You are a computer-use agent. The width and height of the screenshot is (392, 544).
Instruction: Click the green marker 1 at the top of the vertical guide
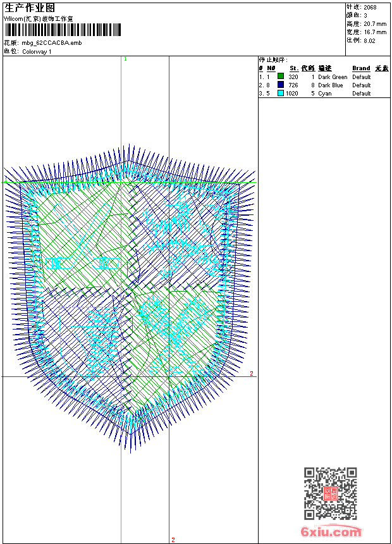click(125, 59)
